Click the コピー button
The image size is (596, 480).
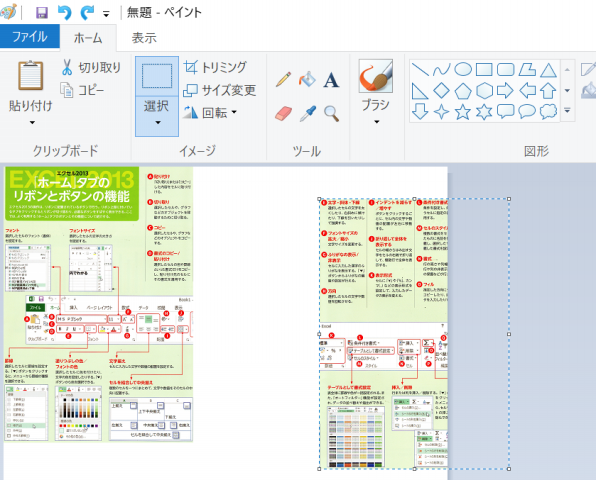point(82,90)
